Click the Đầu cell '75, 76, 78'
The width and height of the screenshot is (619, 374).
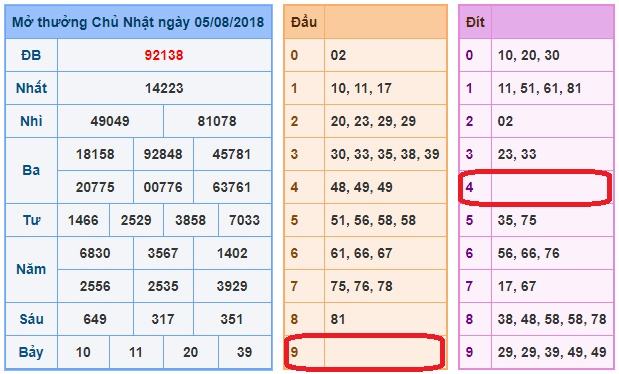coord(362,286)
